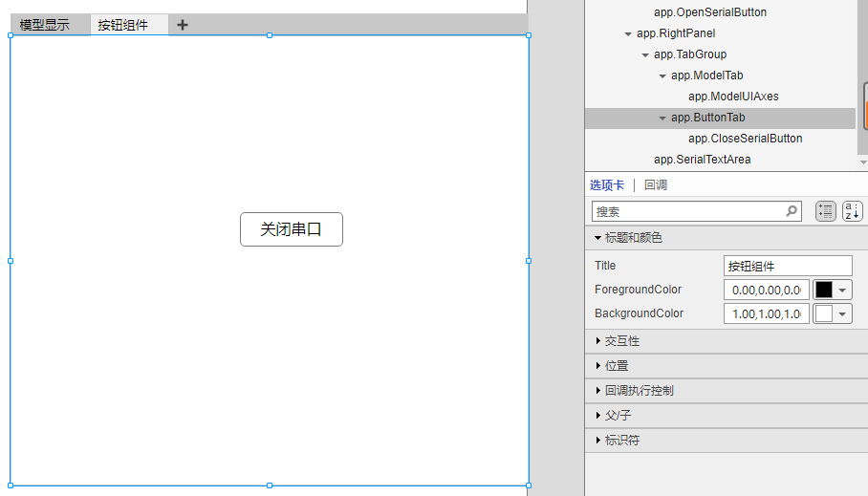Select app.ButtonTab tree node

[708, 118]
